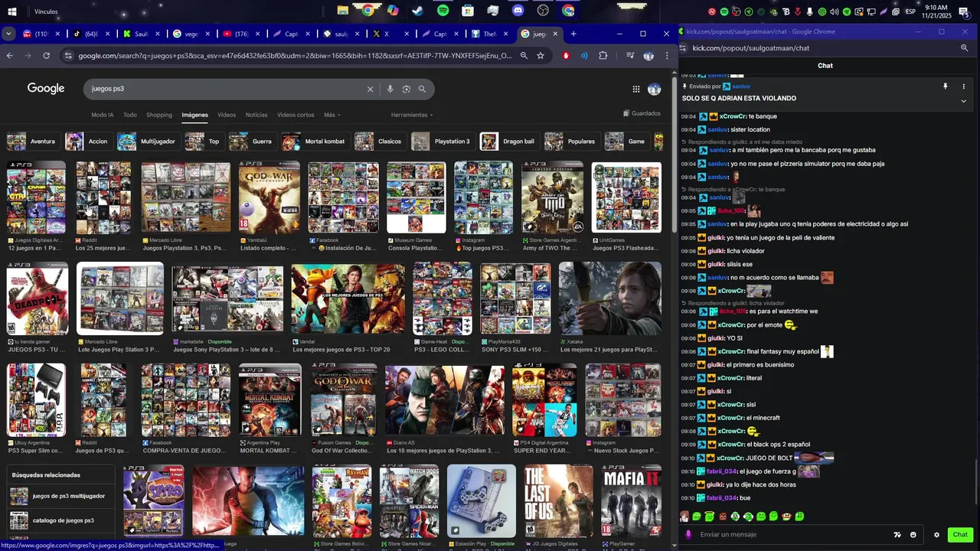Click the Google logo
980x551 pixels.
tap(46, 89)
